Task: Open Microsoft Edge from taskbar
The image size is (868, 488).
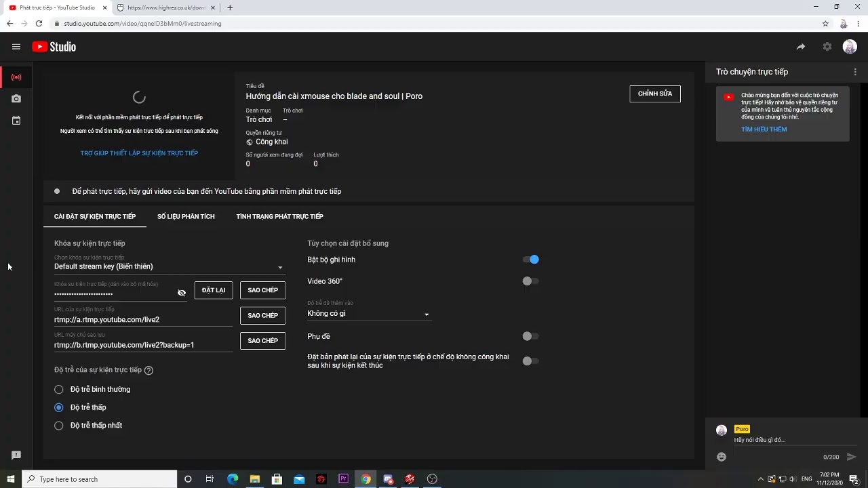Action: point(233,479)
